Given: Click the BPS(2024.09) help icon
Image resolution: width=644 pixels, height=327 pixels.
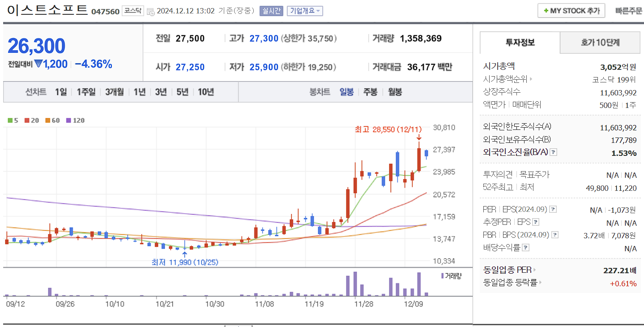Looking at the screenshot, I should pos(554,234).
